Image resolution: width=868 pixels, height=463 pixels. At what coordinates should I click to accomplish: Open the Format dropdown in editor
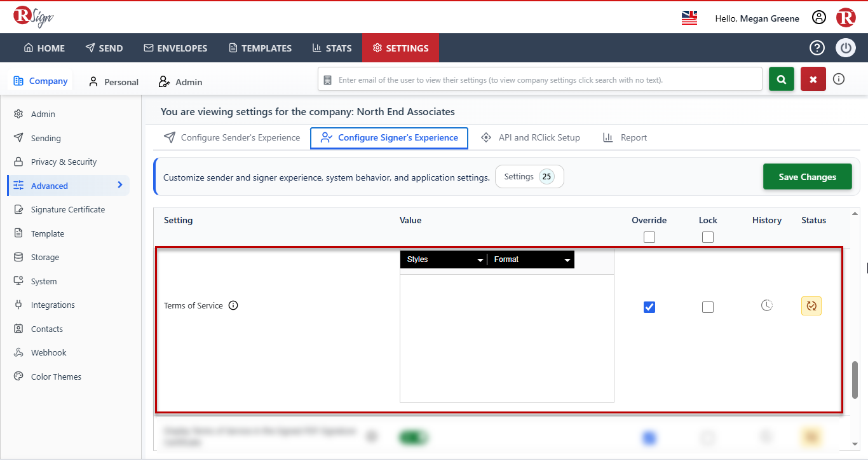point(531,259)
